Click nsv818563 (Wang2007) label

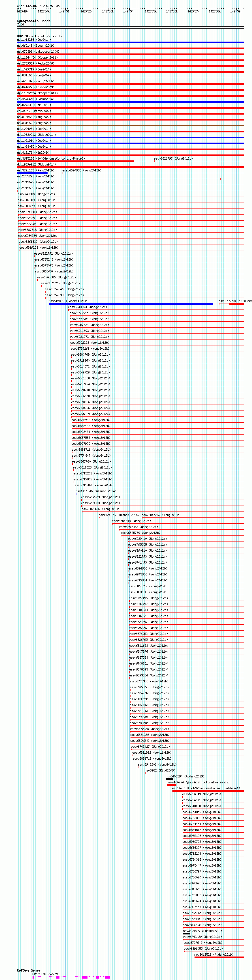point(34,117)
